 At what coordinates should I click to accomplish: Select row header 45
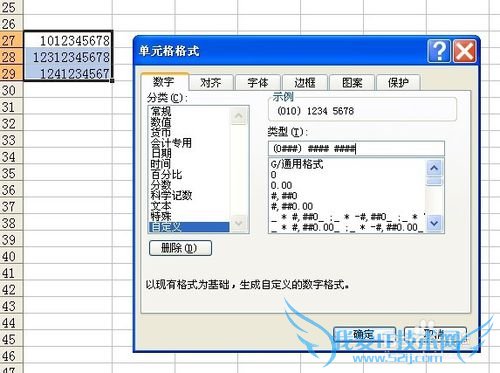tap(11, 339)
